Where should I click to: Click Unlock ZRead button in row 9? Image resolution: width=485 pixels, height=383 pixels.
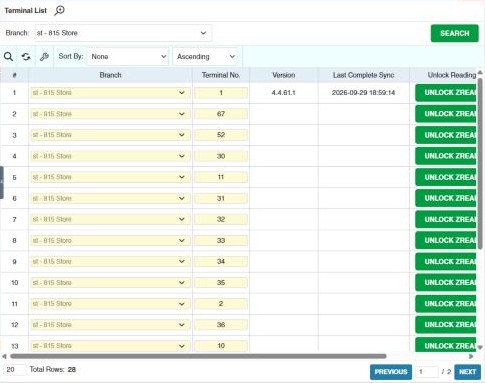tap(446, 262)
